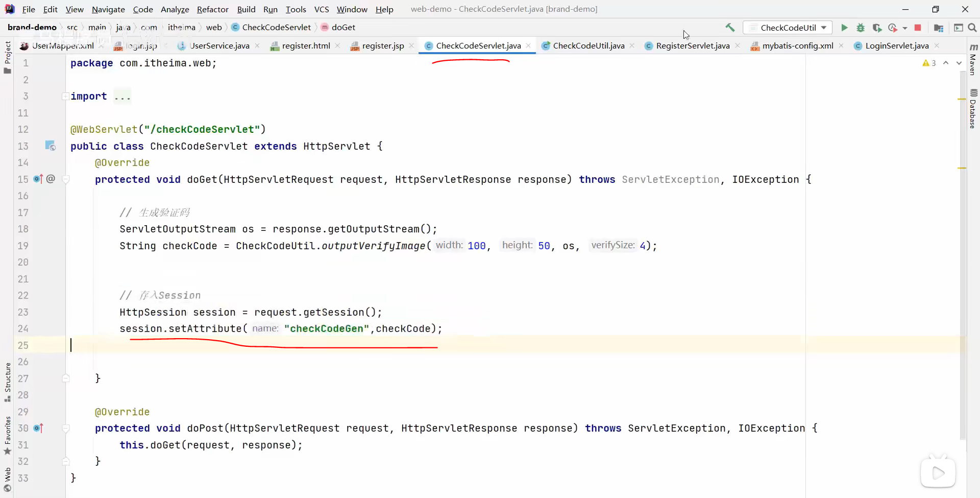Viewport: 980px width, 498px height.
Task: Click the main breadcrumb segment
Action: 97,27
